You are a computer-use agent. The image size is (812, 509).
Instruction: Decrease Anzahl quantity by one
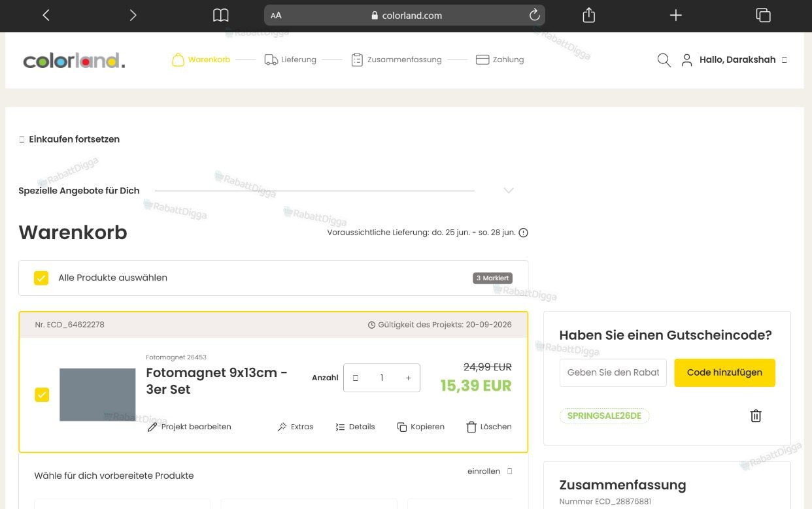click(356, 378)
